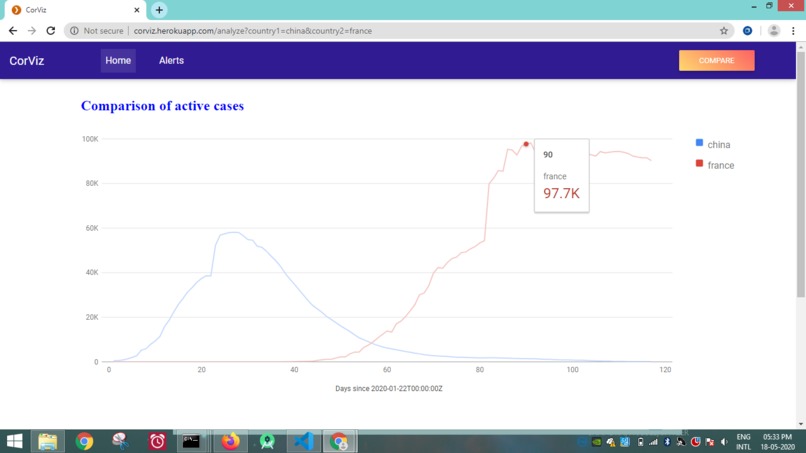The height and width of the screenshot is (453, 806).
Task: Click the Comparison of active cases heading
Action: click(162, 106)
